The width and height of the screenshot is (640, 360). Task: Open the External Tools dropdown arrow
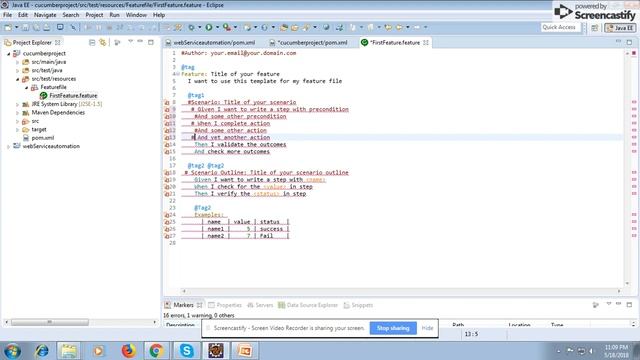235,27
